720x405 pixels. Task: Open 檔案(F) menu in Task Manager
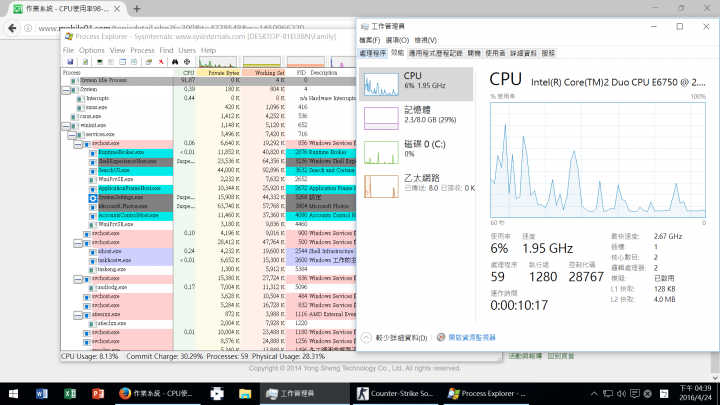point(370,40)
